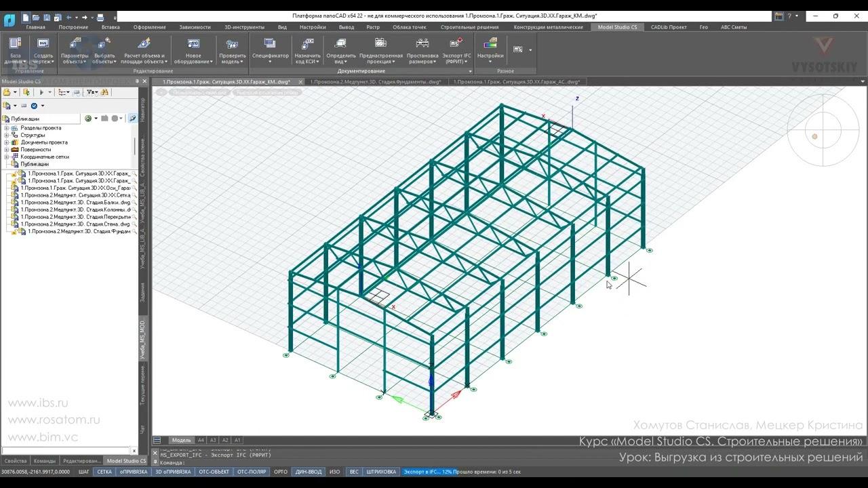Toggle ВЕС lineweight display

[354, 472]
